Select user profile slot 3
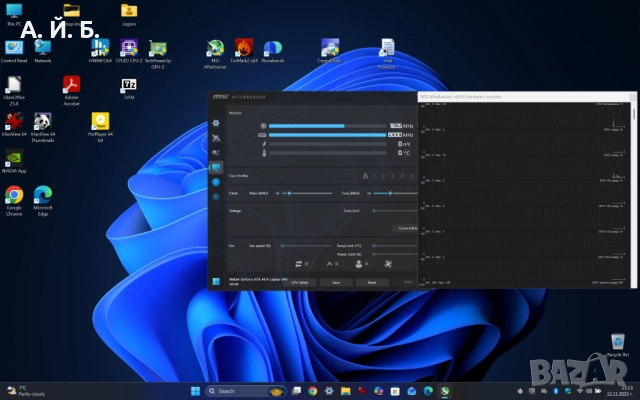 pos(393,176)
